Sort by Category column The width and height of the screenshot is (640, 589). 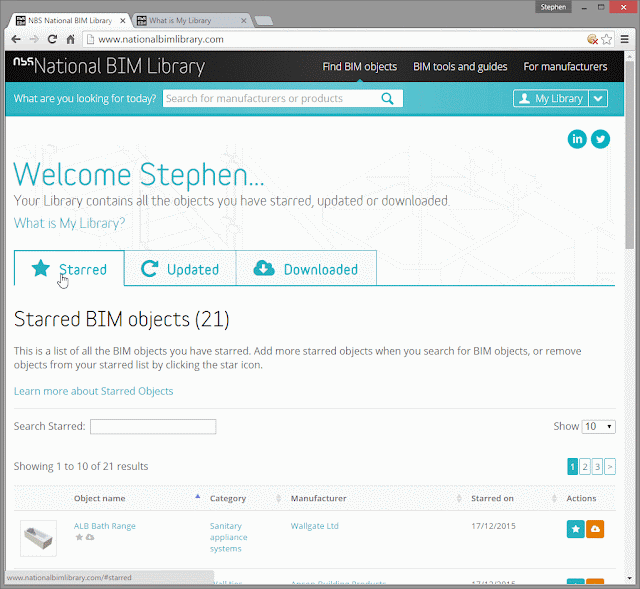228,498
